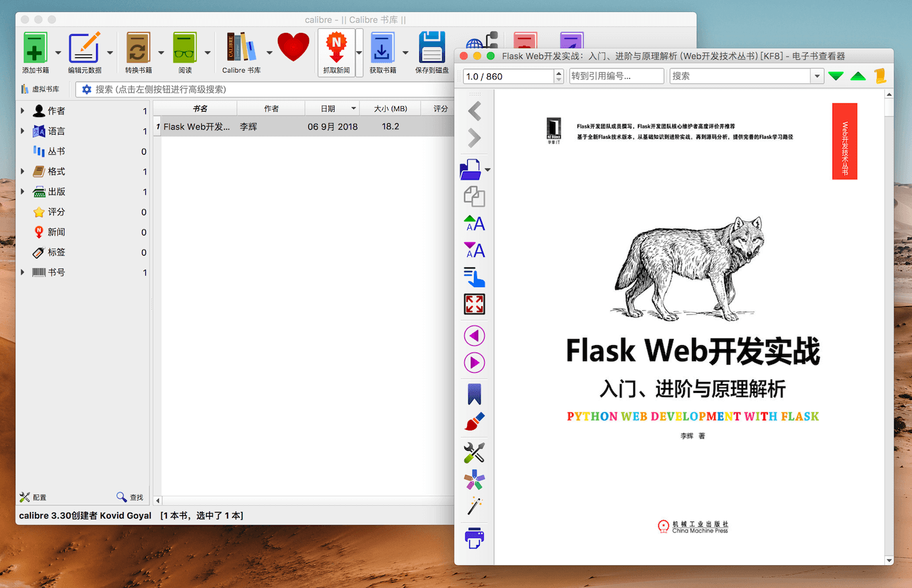Click the red heart donate icon
The image size is (912, 588).
(x=293, y=48)
